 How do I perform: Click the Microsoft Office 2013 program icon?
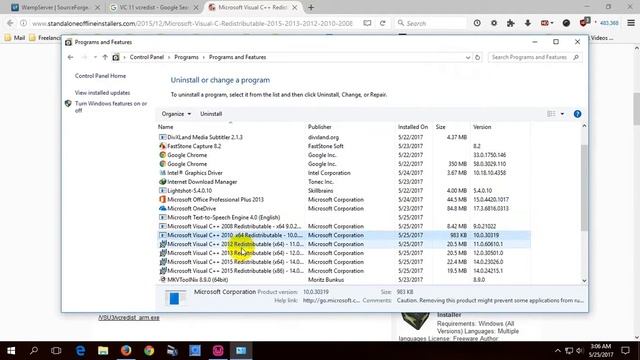pos(162,200)
